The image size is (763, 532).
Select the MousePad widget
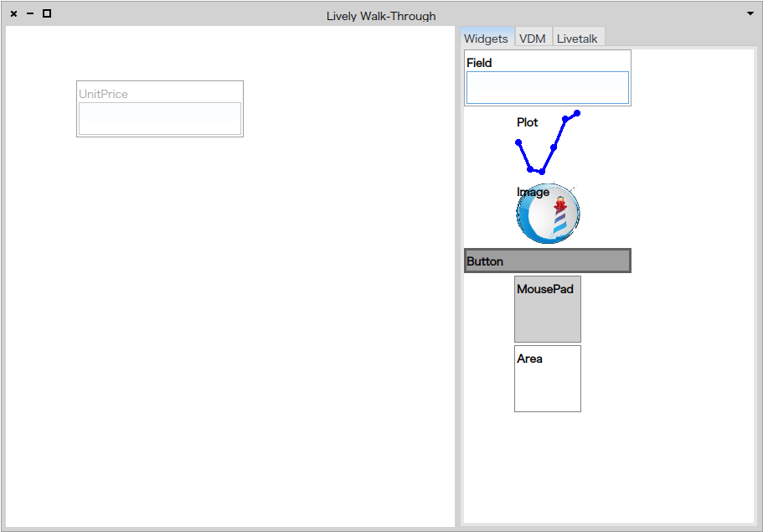[x=548, y=309]
